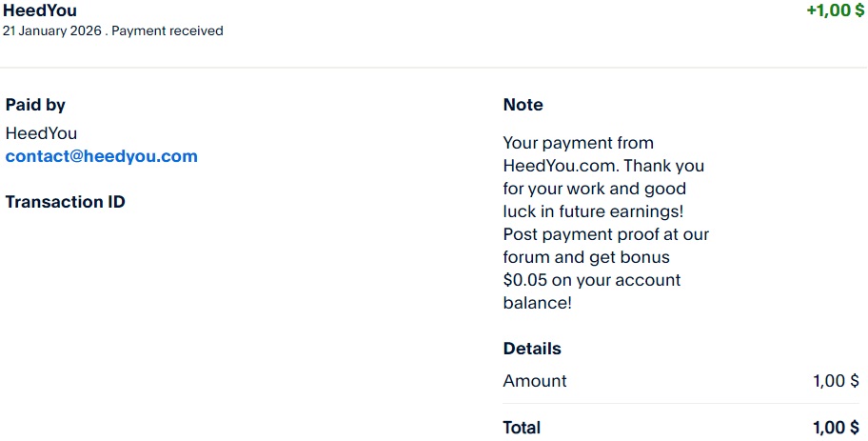The width and height of the screenshot is (868, 441).
Task: Click the contact@heedyou.com email link
Action: 102,156
